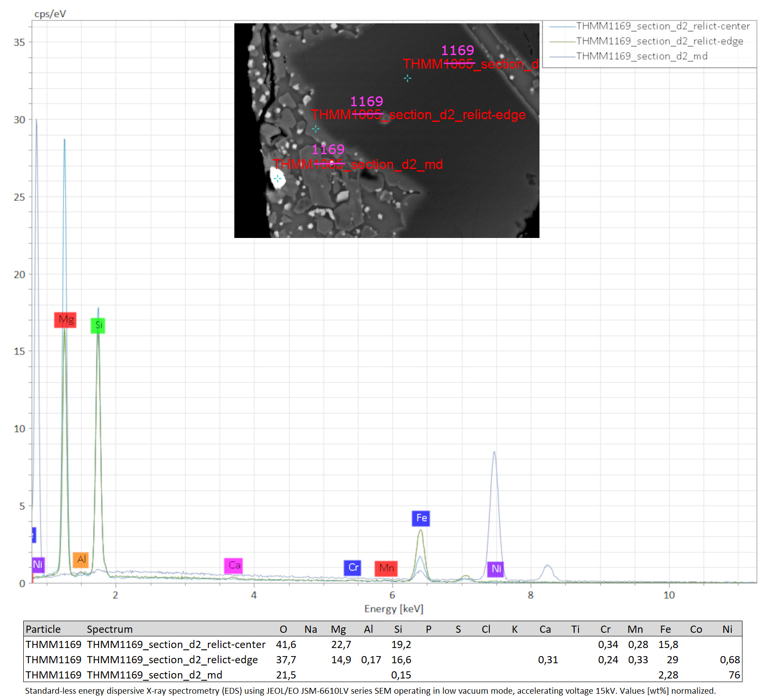The image size is (768, 700).
Task: Select legend entry THMM1169_section_d2_md
Action: (x=642, y=56)
